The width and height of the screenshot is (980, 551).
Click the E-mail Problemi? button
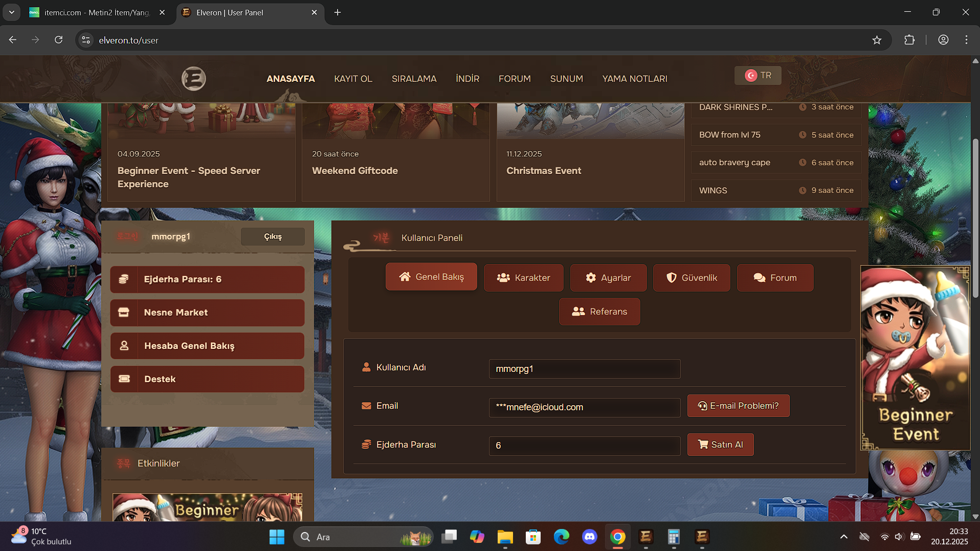pyautogui.click(x=738, y=406)
